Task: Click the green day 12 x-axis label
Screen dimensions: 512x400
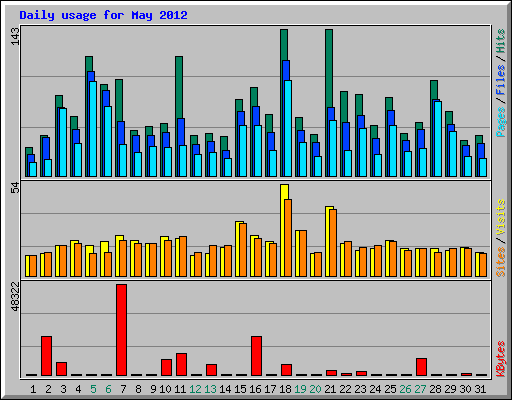Action: (195, 389)
